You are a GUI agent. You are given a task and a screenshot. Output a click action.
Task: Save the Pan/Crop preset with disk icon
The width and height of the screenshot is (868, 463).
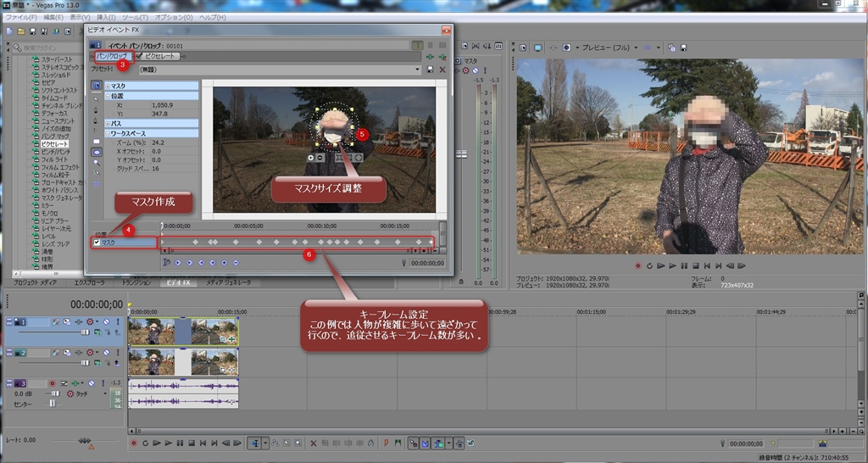pyautogui.click(x=430, y=70)
